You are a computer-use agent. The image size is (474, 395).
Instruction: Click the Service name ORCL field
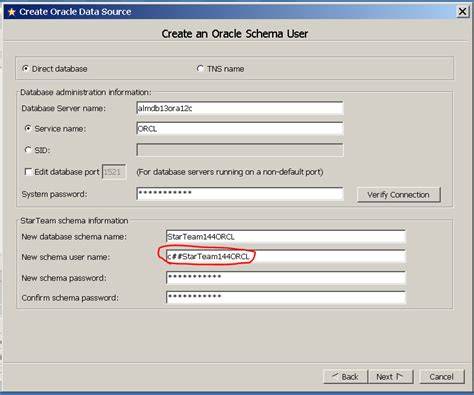point(240,129)
